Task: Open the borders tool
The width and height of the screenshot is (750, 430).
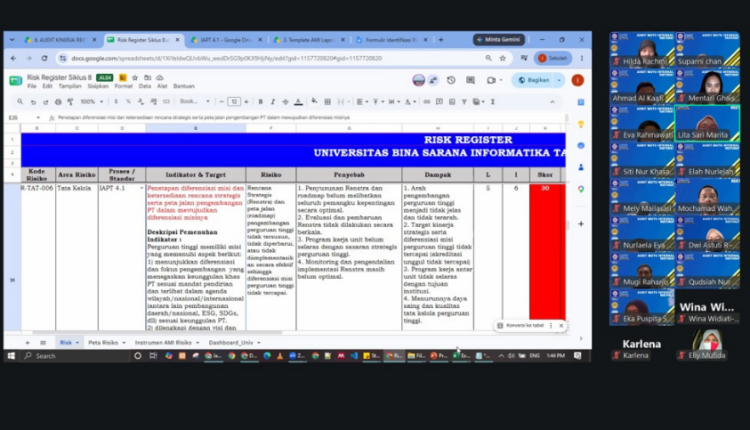Action: pyautogui.click(x=328, y=102)
